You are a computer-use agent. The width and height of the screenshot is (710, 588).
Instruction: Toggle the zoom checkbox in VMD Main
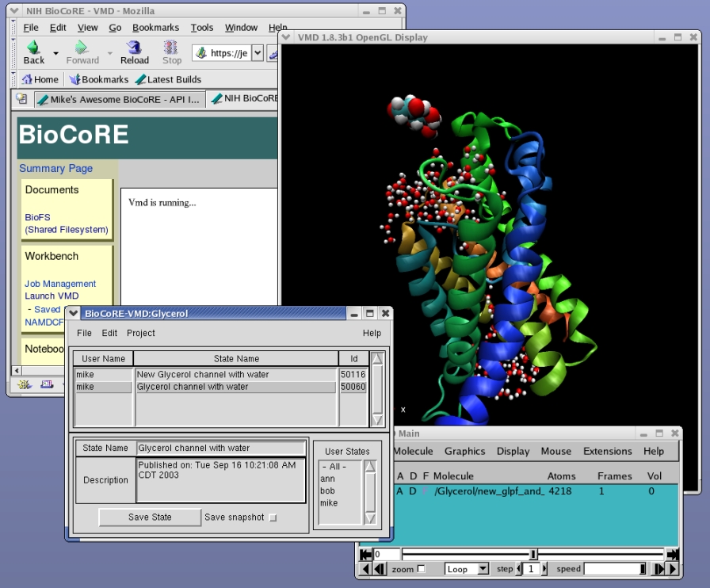[x=421, y=569]
